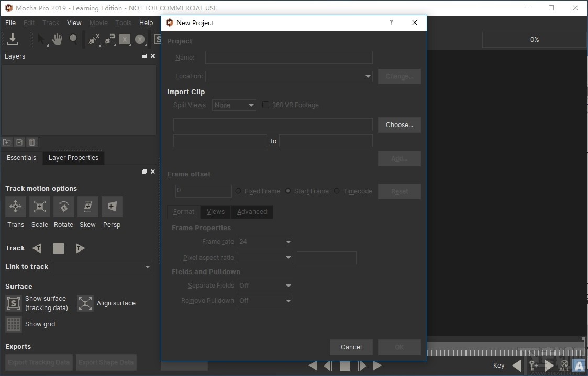
Task: Click the timeline stop square button
Action: tap(345, 366)
